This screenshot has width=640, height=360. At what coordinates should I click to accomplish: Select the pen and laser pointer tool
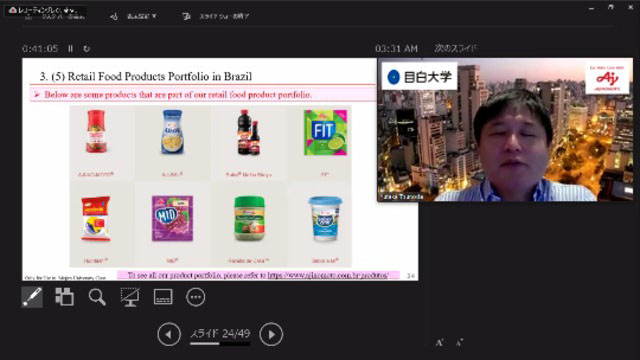(x=32, y=297)
